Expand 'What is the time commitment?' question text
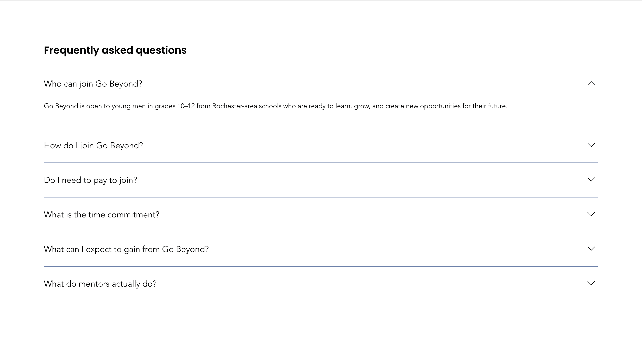The height and width of the screenshot is (364, 642). [101, 215]
